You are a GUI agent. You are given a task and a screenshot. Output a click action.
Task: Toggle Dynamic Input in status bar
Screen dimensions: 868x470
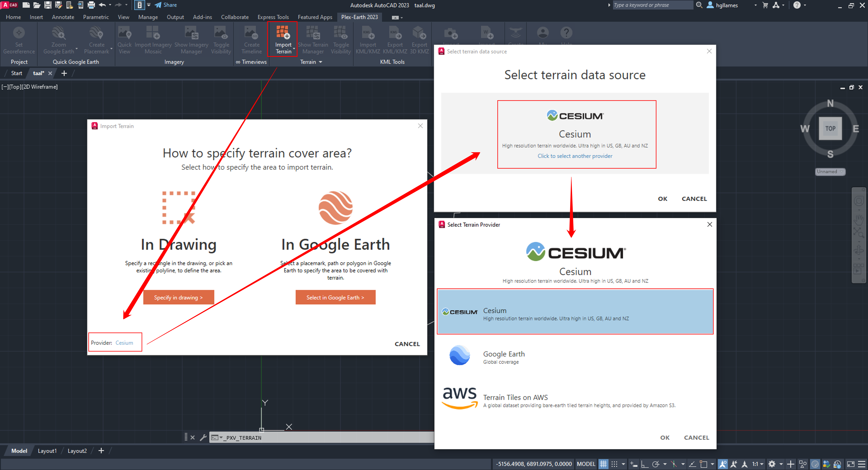click(x=633, y=464)
